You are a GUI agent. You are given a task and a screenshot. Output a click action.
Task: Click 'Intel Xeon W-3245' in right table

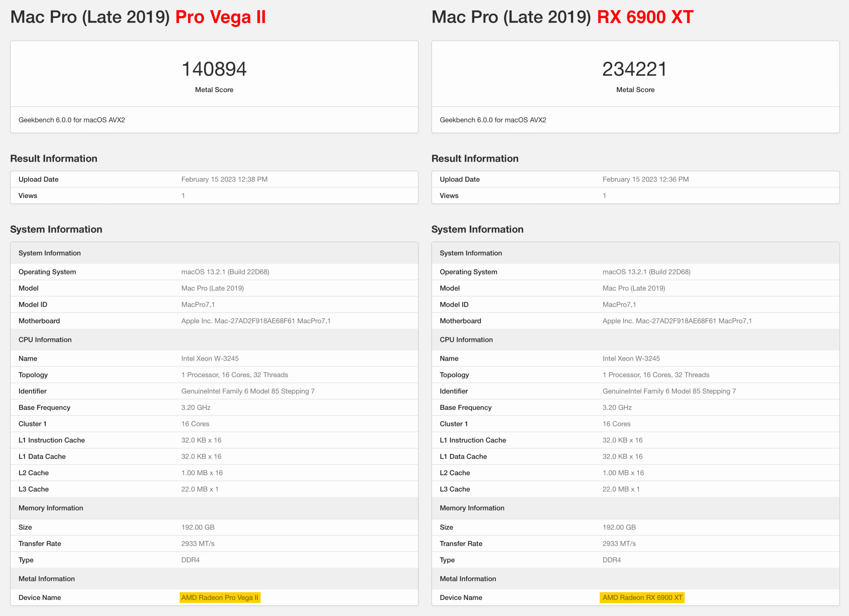(631, 358)
